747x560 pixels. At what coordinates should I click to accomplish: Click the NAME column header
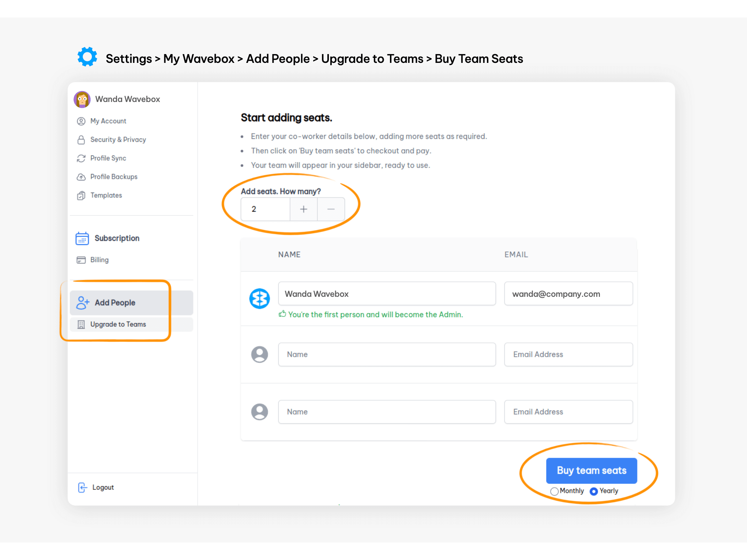[289, 254]
